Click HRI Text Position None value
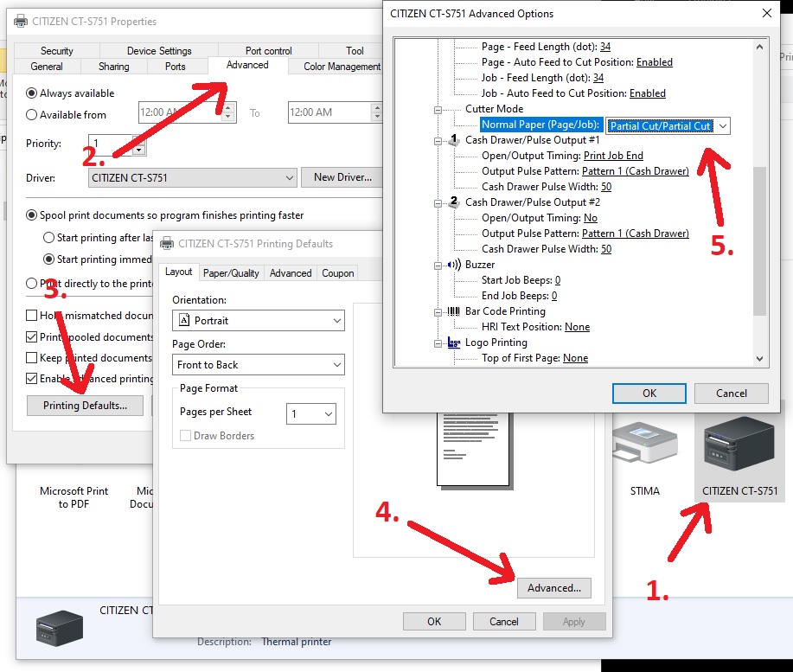The height and width of the screenshot is (672, 793). (x=577, y=327)
